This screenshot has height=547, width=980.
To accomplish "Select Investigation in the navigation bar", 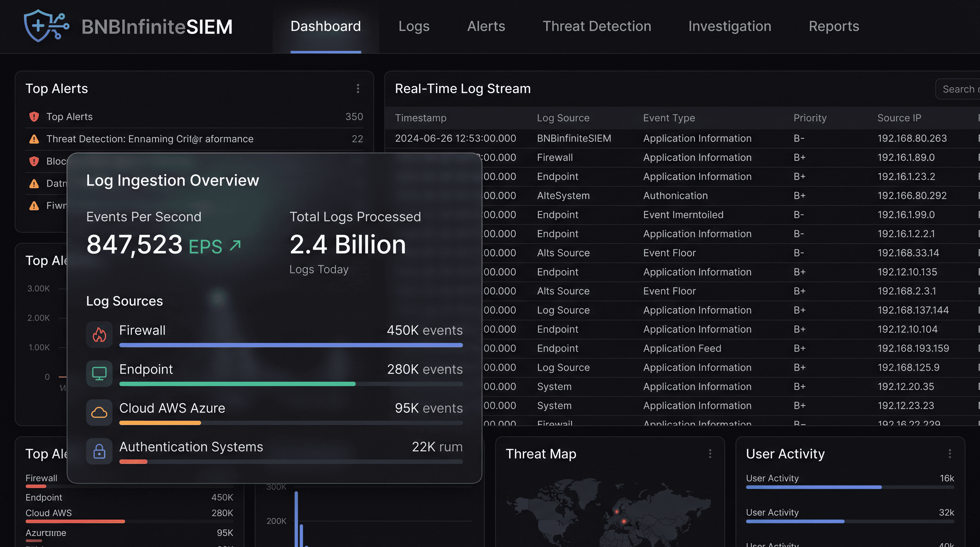I will pyautogui.click(x=730, y=26).
